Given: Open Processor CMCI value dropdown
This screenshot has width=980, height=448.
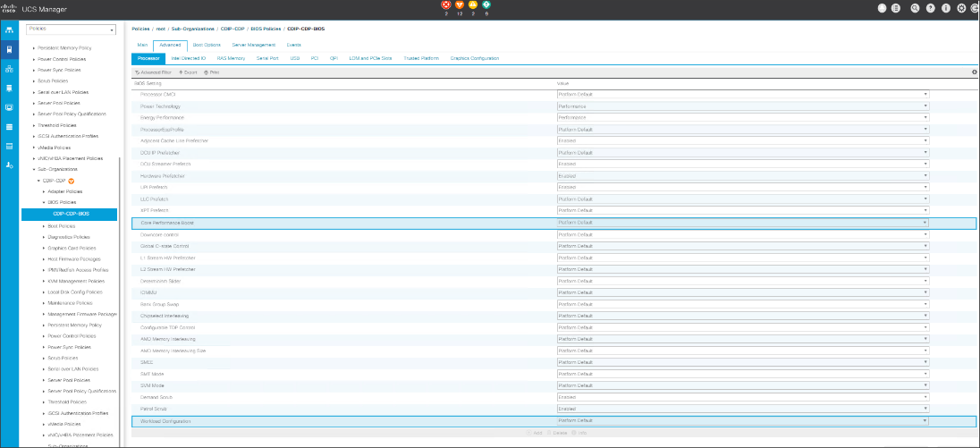Looking at the screenshot, I should (742, 95).
